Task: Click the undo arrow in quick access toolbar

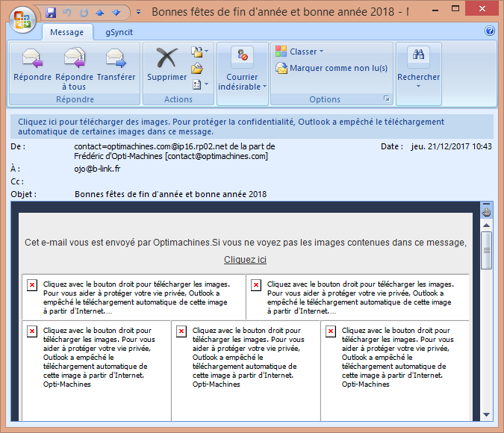Action: point(67,13)
